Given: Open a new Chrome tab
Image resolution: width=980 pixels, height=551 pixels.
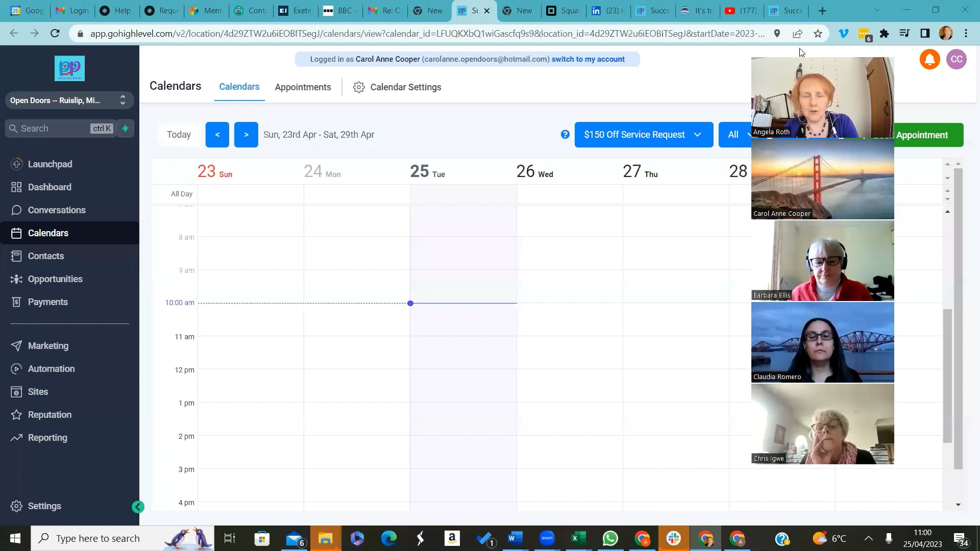Looking at the screenshot, I should pyautogui.click(x=822, y=11).
